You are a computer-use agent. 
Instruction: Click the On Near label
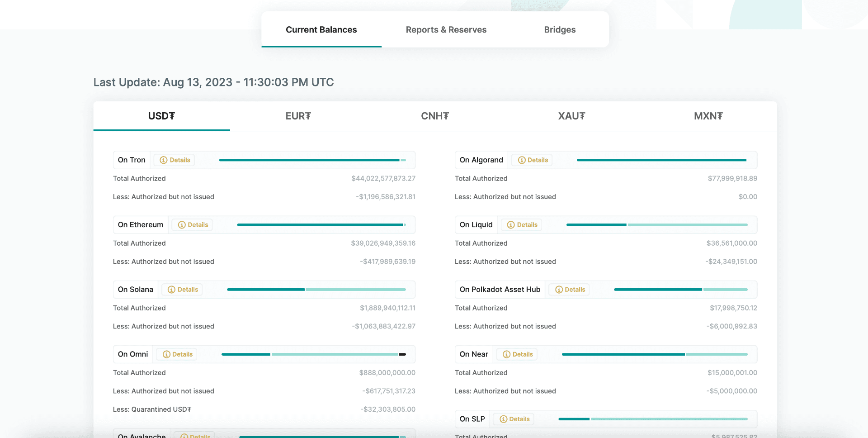coord(474,354)
